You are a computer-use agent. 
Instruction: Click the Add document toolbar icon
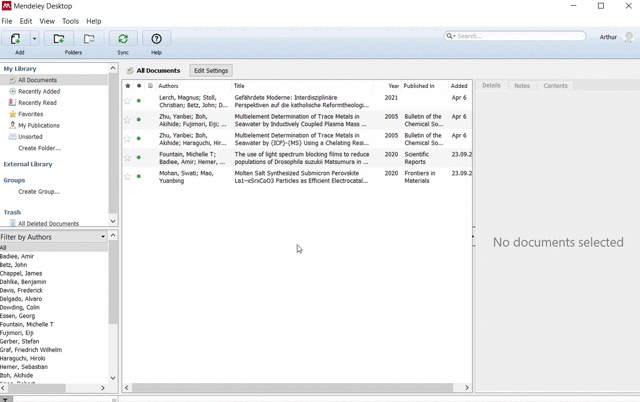tap(16, 39)
